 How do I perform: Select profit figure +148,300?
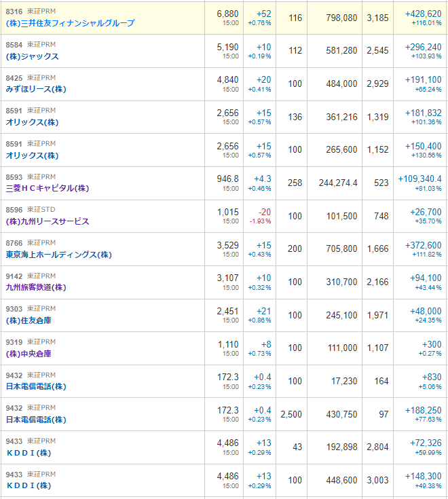pyautogui.click(x=423, y=477)
